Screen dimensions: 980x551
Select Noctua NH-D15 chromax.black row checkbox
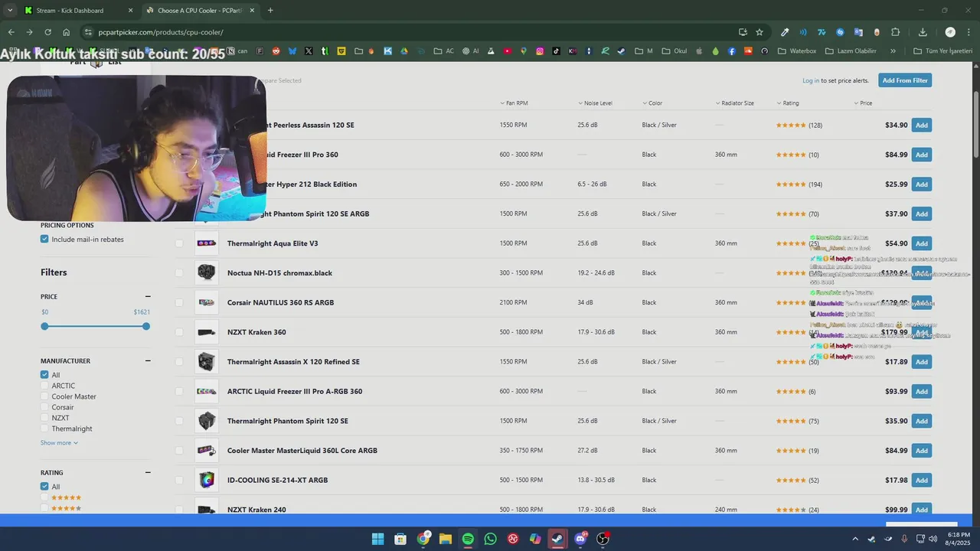point(179,273)
